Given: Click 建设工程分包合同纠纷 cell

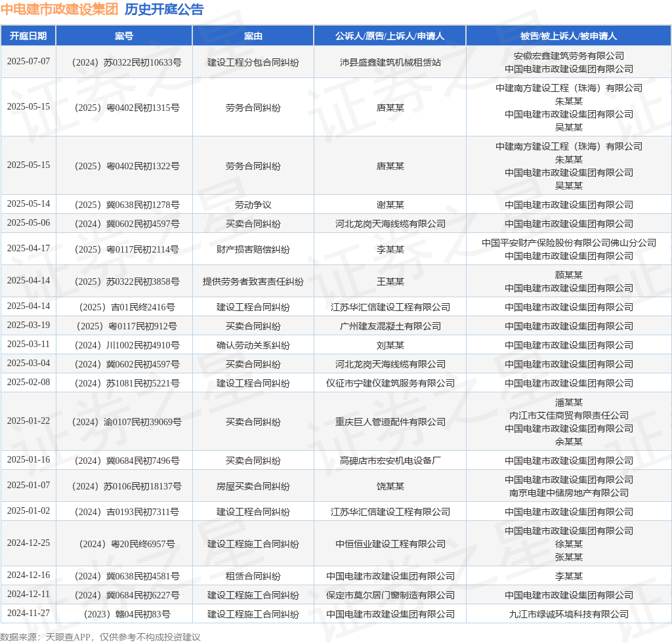Looking at the screenshot, I should click(x=253, y=62).
